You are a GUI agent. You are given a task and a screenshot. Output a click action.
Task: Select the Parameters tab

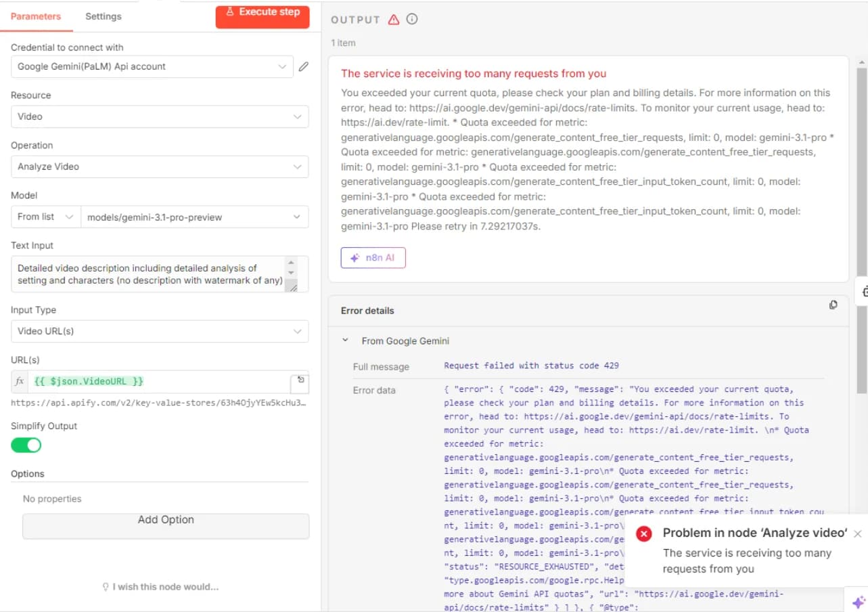click(x=36, y=16)
